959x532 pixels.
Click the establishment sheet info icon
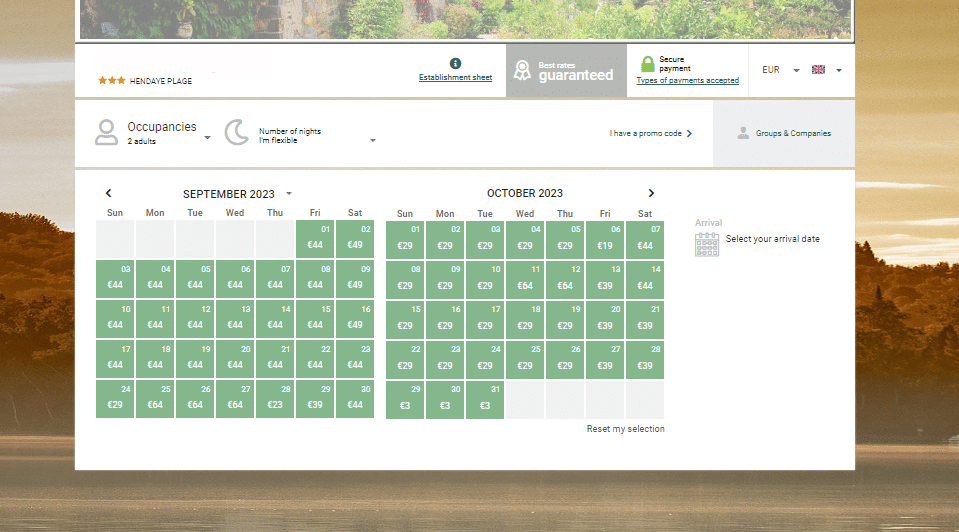[455, 63]
